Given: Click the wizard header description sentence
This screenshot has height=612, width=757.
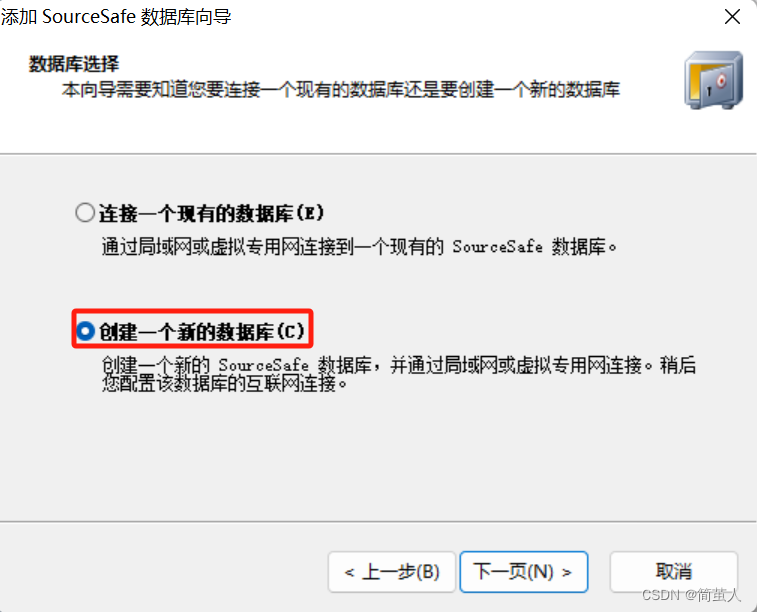Looking at the screenshot, I should point(341,89).
